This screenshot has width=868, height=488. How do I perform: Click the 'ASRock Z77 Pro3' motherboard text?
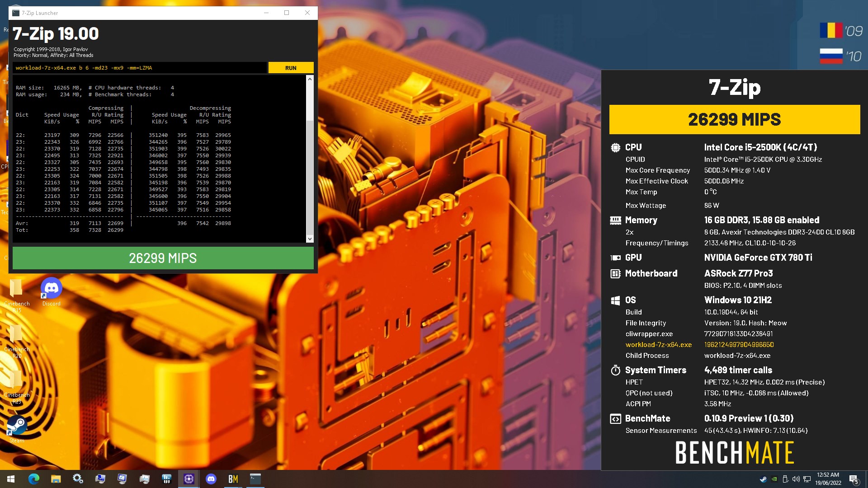[x=738, y=273]
